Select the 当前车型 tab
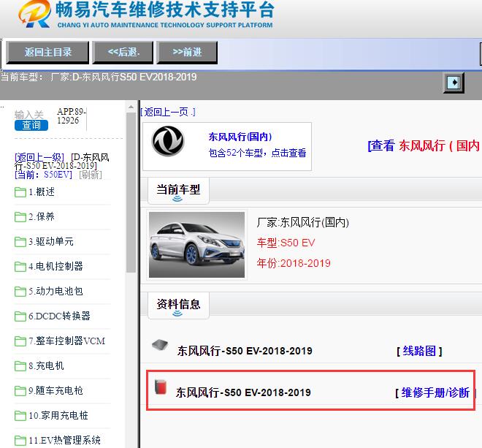482x448 pixels. [178, 191]
